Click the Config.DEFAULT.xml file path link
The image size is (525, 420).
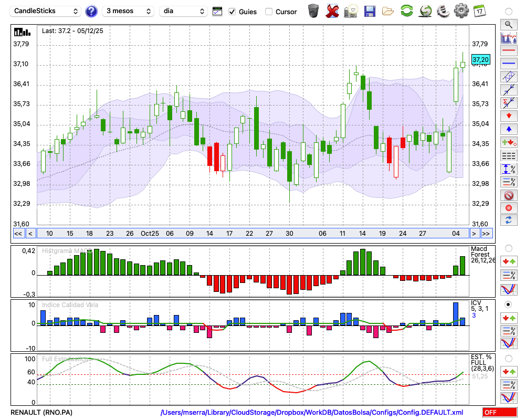click(x=312, y=413)
